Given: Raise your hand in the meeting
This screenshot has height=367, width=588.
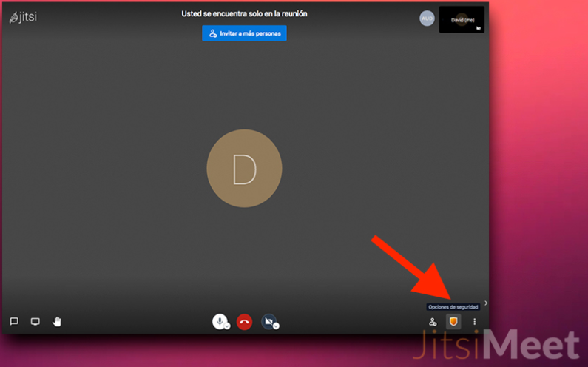Looking at the screenshot, I should click(56, 321).
